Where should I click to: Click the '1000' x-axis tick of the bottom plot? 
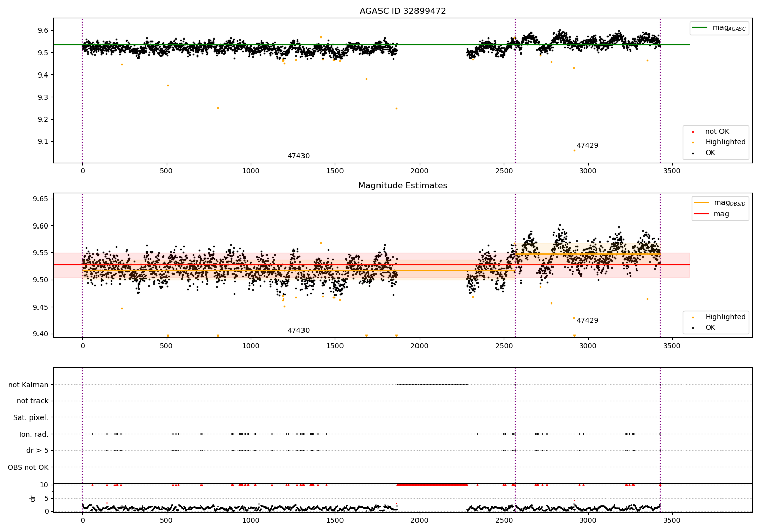(251, 520)
